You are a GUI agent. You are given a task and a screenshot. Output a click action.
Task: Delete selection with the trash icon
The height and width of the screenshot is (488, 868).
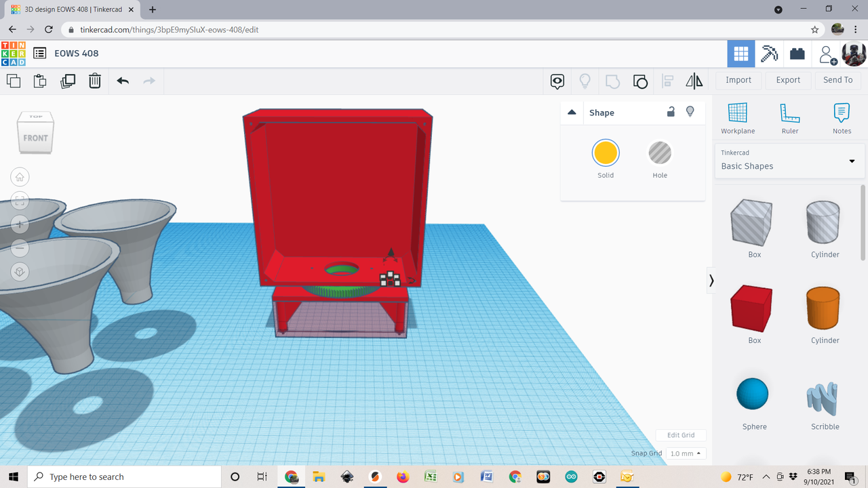[x=95, y=81]
